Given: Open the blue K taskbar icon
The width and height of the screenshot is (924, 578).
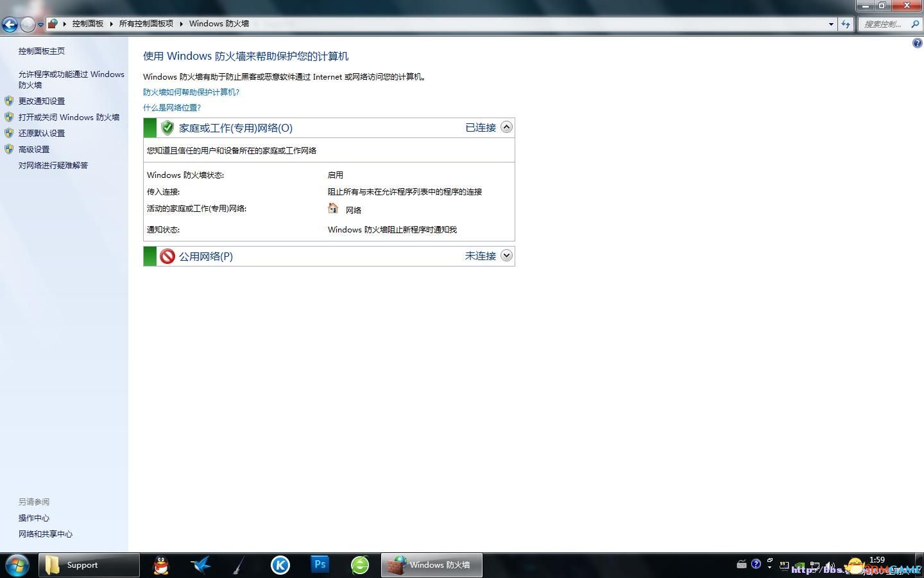Looking at the screenshot, I should point(280,565).
